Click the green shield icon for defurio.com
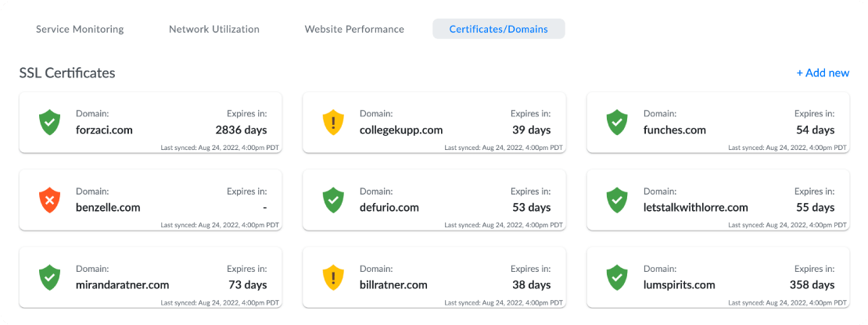 333,200
